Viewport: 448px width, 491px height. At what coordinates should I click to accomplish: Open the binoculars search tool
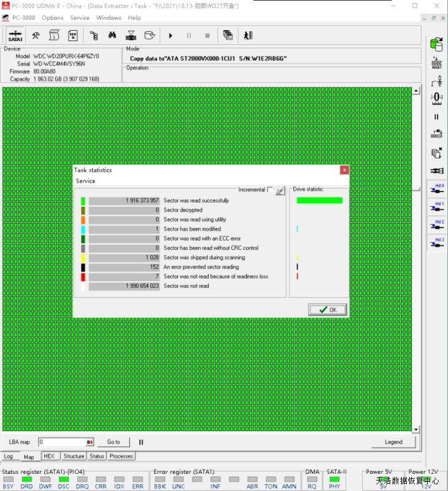pos(112,36)
